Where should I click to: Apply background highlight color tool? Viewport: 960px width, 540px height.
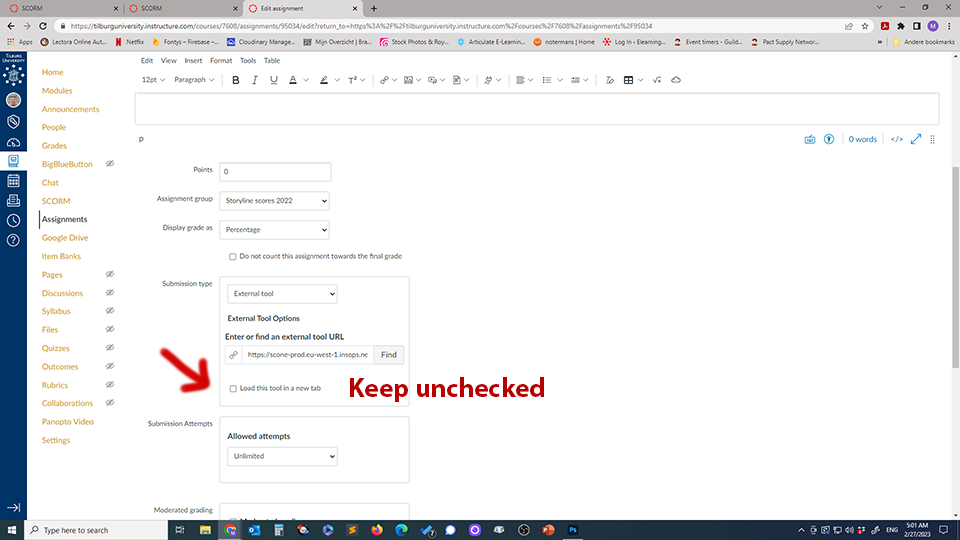click(324, 80)
